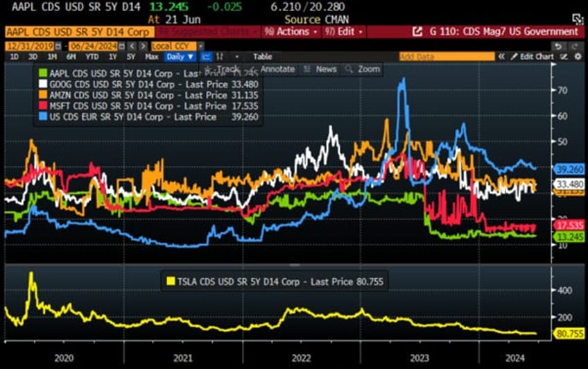Click the expand window icon at top right

578,19
